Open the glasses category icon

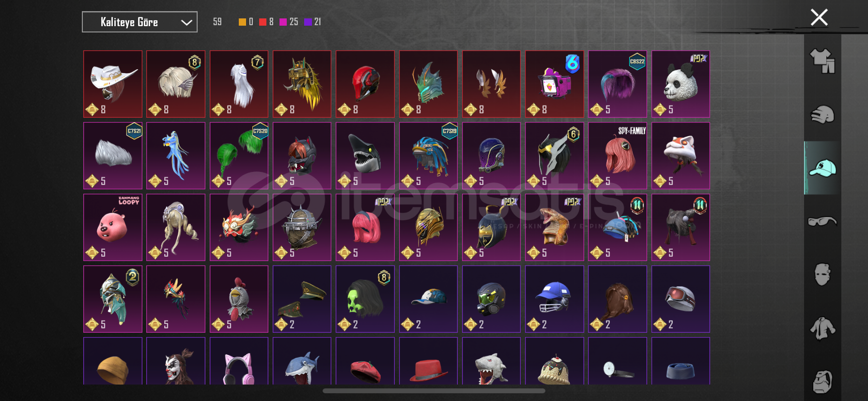click(x=822, y=221)
